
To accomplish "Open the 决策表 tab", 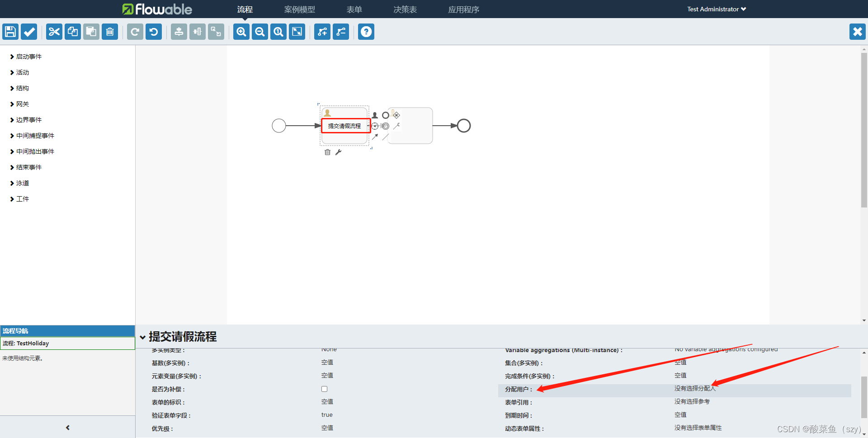I will (x=405, y=9).
